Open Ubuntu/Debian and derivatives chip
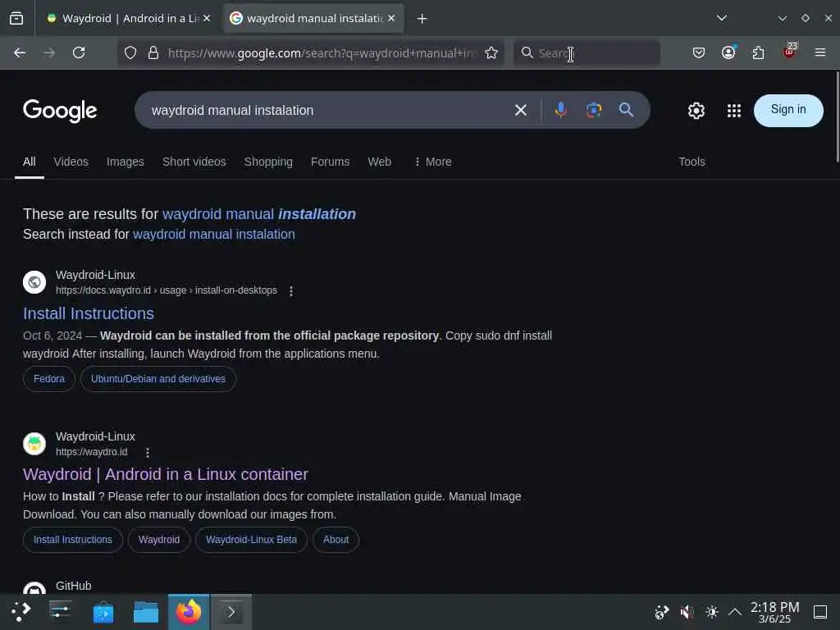The image size is (840, 630). tap(158, 379)
